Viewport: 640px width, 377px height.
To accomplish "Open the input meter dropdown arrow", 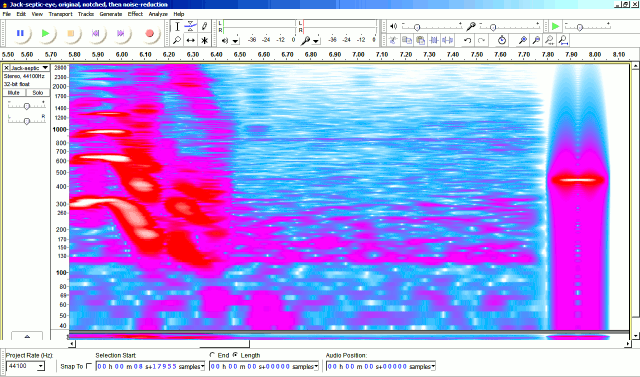I will tap(316, 41).
